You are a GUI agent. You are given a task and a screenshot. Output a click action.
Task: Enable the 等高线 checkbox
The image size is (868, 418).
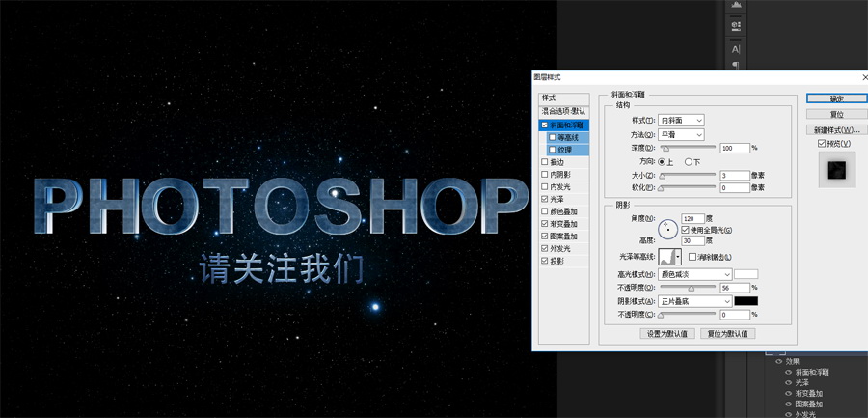point(553,137)
